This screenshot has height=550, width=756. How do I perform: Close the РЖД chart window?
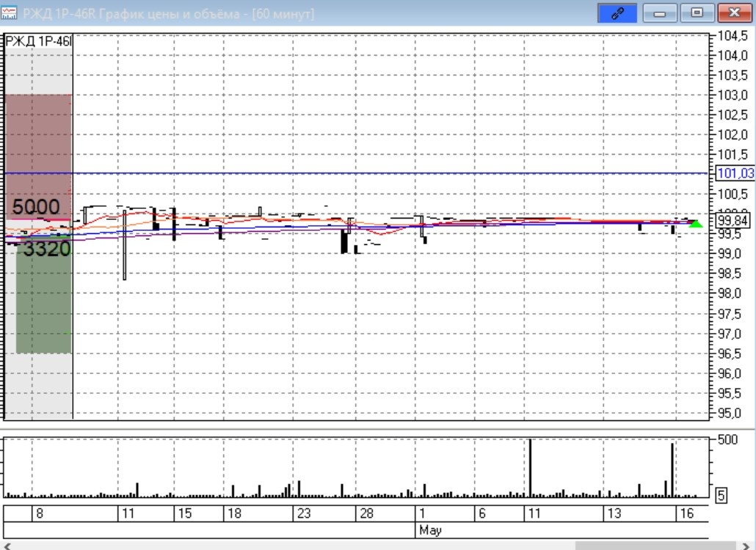(x=734, y=13)
